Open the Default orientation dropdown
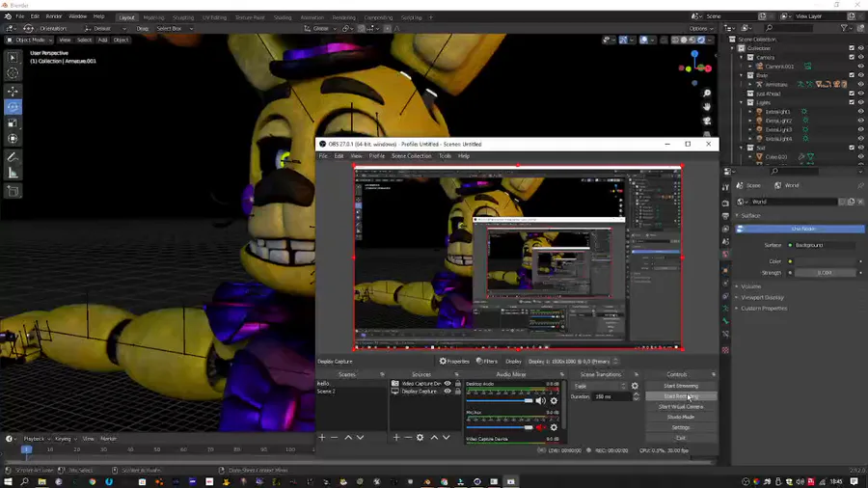 click(104, 28)
